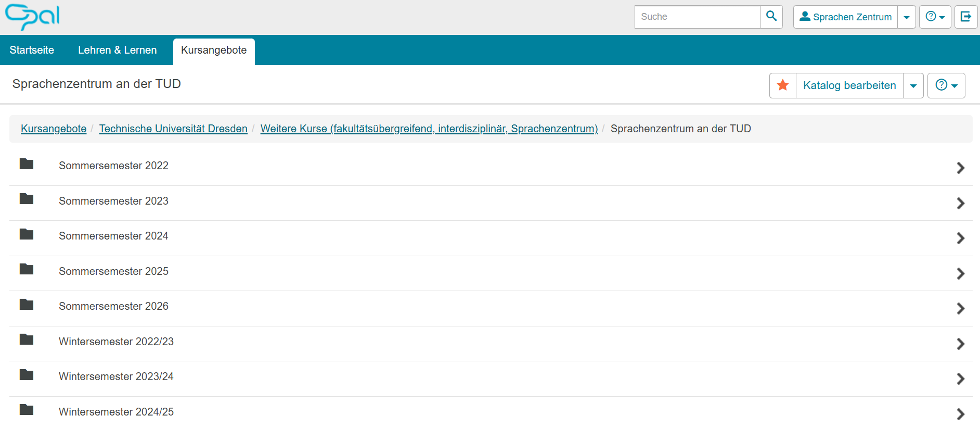Image resolution: width=980 pixels, height=428 pixels.
Task: Click chevron arrow for Sommersemester 2024
Action: point(960,238)
